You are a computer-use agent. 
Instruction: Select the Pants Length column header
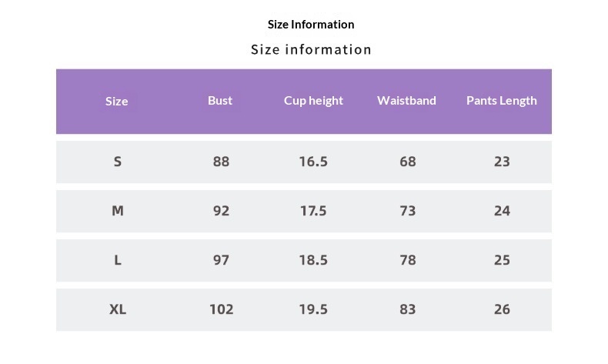click(x=502, y=101)
